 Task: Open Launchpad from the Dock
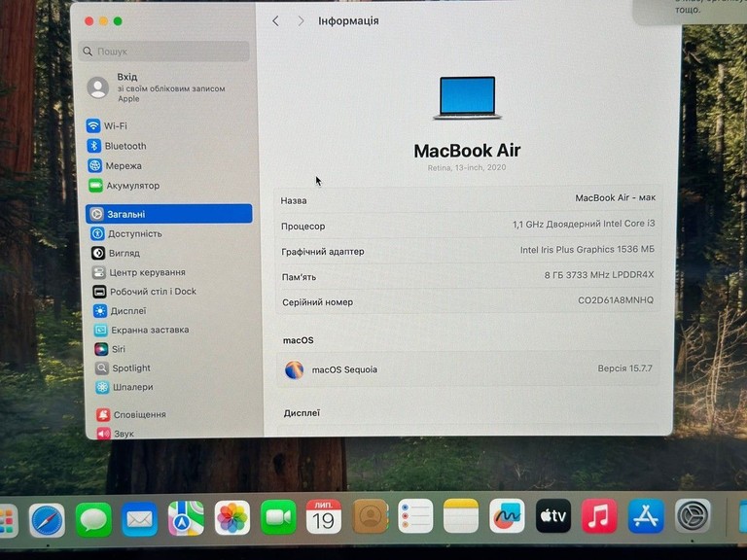click(x=9, y=521)
